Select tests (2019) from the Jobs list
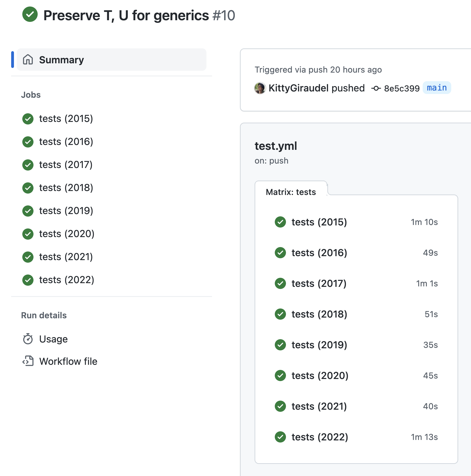Screen dimensions: 471x476 coord(66,211)
